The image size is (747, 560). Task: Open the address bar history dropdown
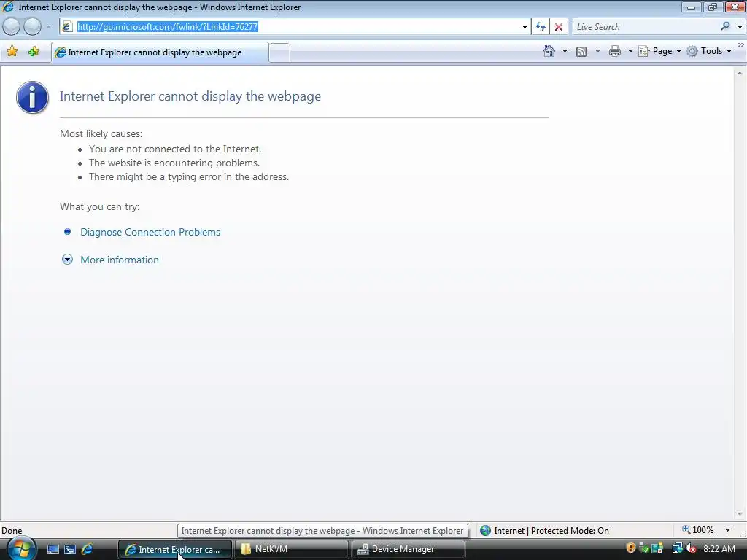tap(525, 27)
